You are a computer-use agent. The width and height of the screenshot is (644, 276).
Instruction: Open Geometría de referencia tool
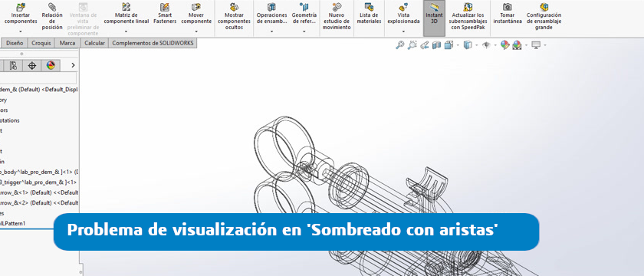(x=304, y=14)
